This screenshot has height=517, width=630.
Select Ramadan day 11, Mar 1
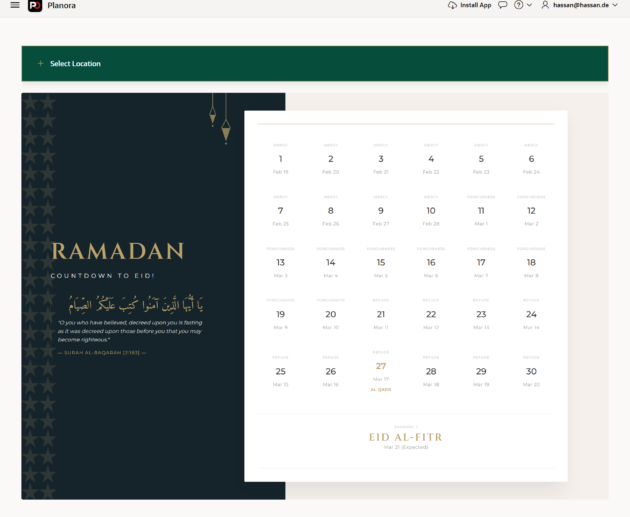pos(481,211)
